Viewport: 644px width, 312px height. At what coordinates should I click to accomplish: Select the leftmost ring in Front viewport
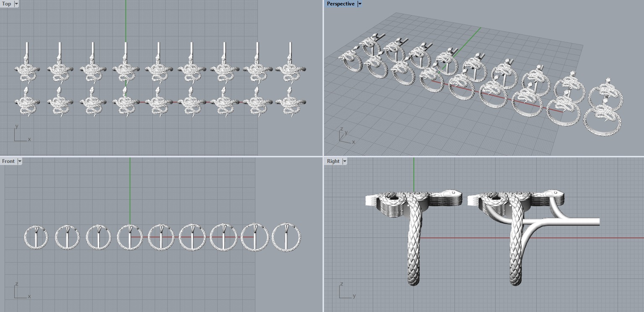(36, 237)
